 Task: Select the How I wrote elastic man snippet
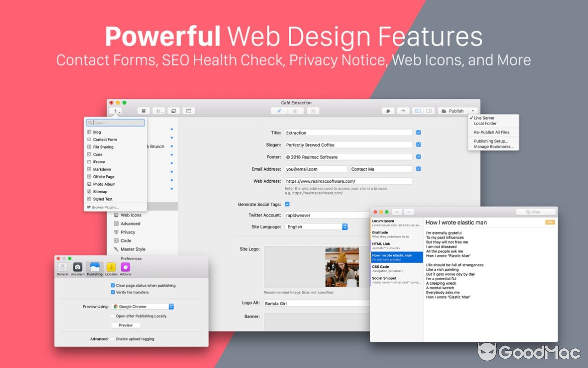coord(396,257)
